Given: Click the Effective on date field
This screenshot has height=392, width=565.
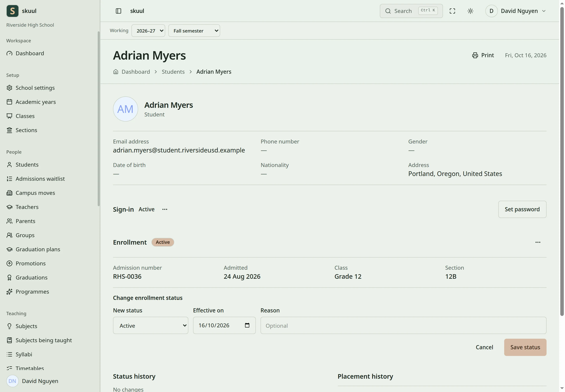Looking at the screenshot, I should tap(224, 325).
